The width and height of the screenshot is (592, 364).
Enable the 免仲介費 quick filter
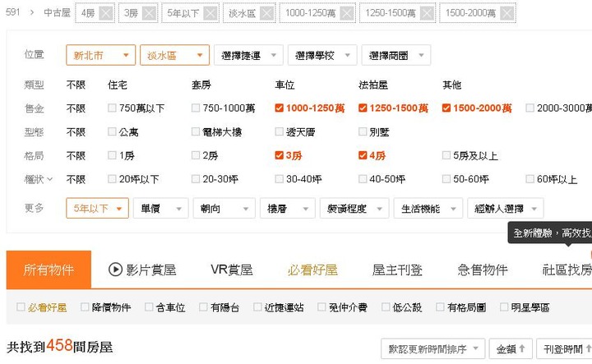pos(321,307)
